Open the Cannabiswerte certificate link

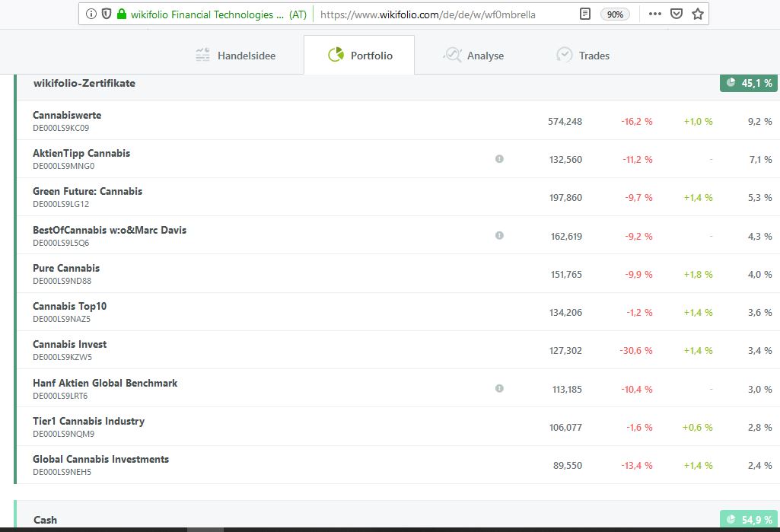[x=67, y=116]
